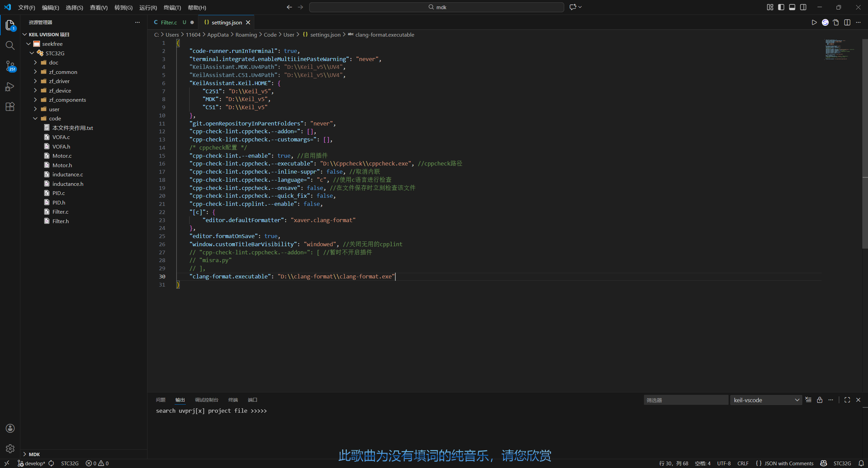Viewport: 868px width, 468px height.
Task: Click the Open Settings UI icon
Action: pyautogui.click(x=836, y=22)
